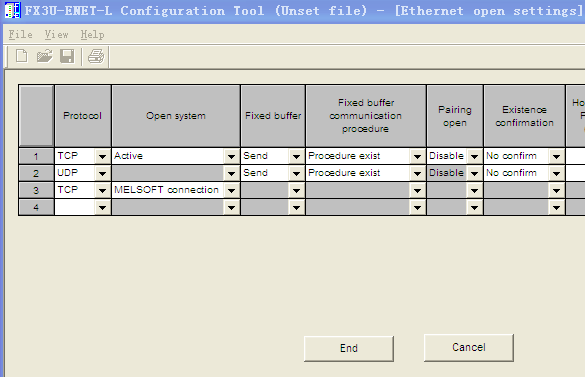Open the View menu

click(56, 35)
